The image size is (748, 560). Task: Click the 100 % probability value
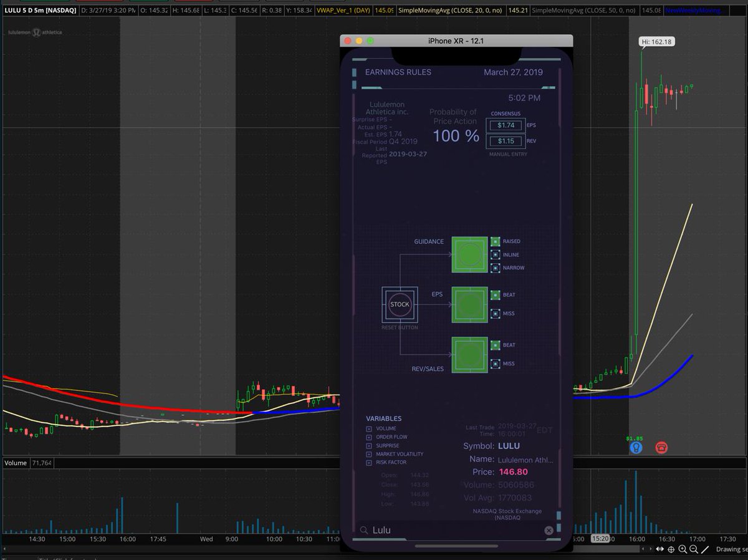pyautogui.click(x=456, y=136)
